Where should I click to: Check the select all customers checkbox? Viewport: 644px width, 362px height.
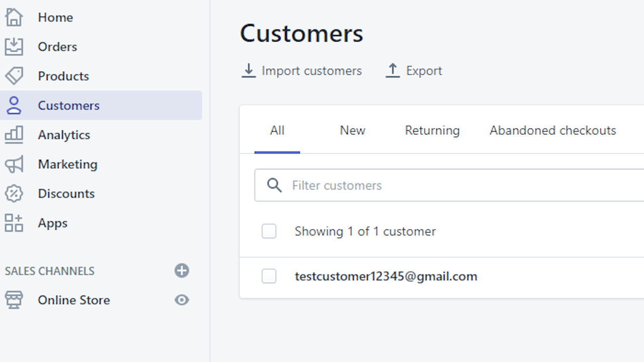(x=269, y=231)
